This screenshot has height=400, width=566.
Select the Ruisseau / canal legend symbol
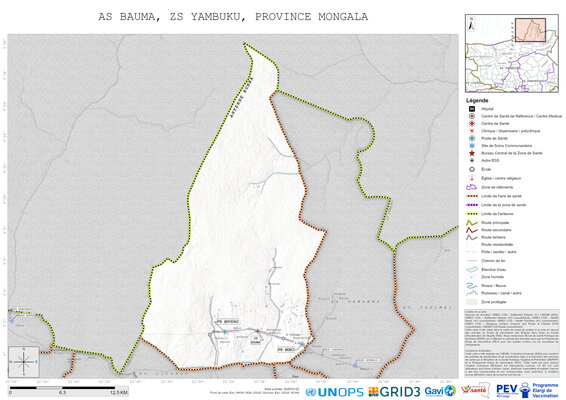click(x=471, y=293)
